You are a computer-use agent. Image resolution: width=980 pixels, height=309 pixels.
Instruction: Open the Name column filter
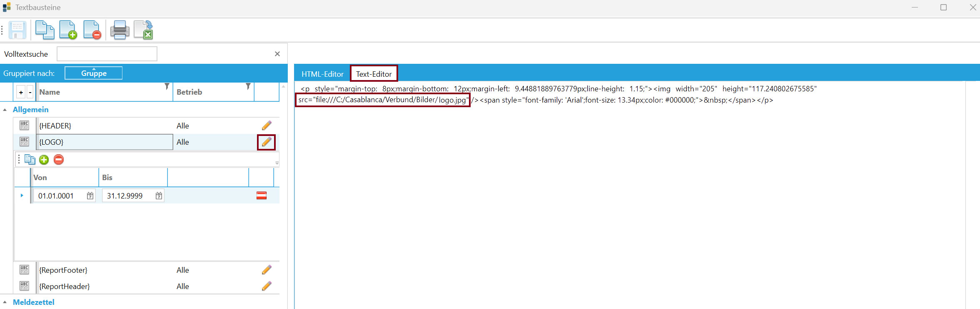pyautogui.click(x=167, y=86)
